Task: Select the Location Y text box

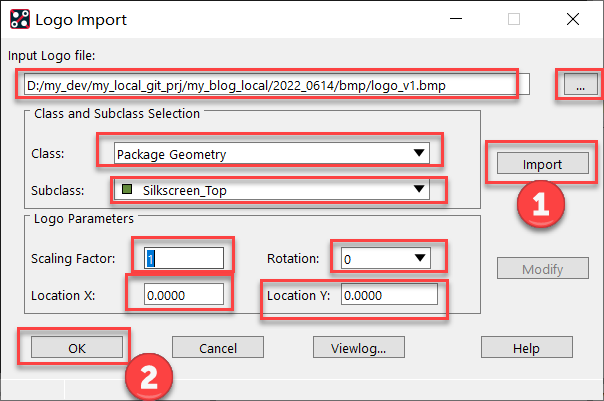Action: point(388,295)
